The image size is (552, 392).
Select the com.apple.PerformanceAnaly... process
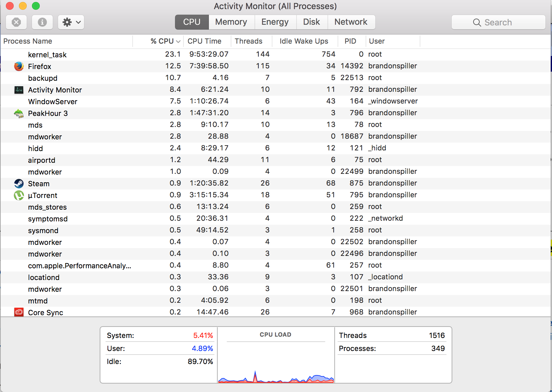pos(276,265)
